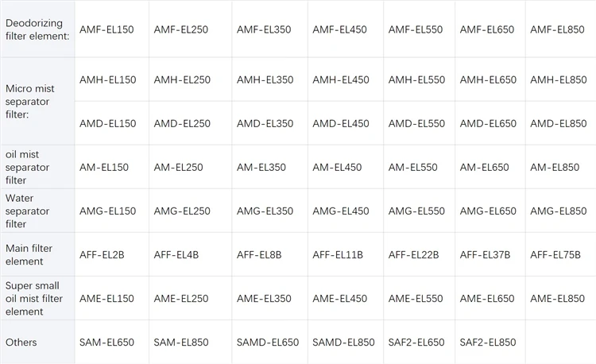Select the AMG-EL450 cell
596x364 pixels.
pos(340,211)
